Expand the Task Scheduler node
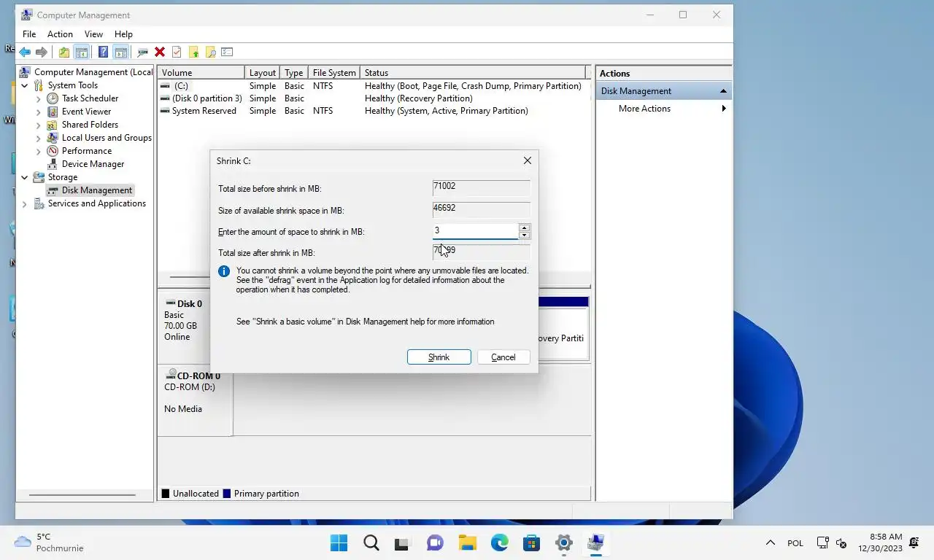This screenshot has height=560, width=934. click(x=38, y=98)
